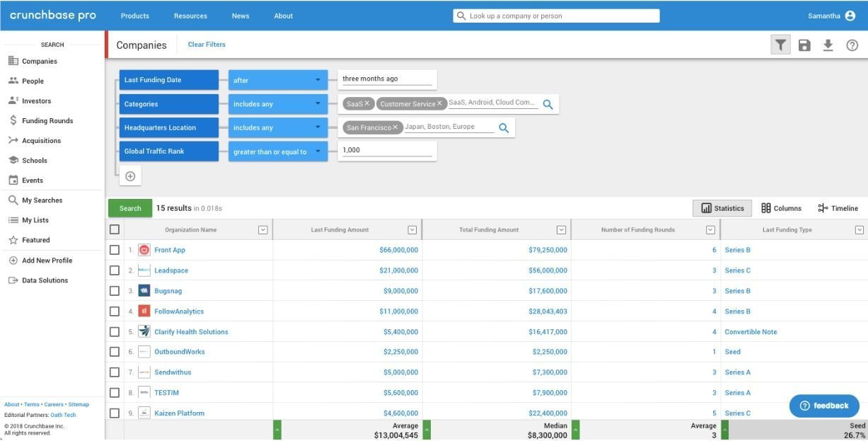Viewport: 868px width, 441px height.
Task: Click the 'three months ago' date field
Action: [x=387, y=79]
